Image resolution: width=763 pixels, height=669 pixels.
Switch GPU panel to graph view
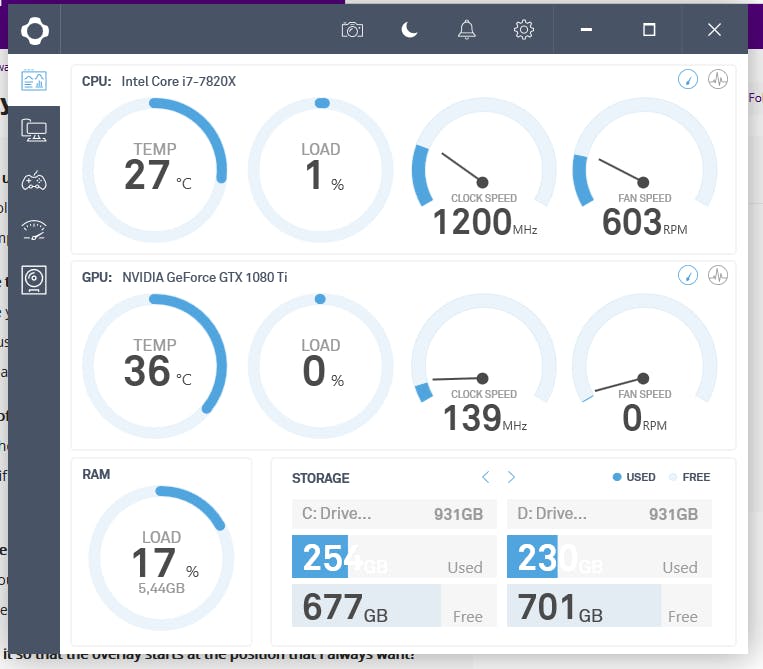pos(718,275)
